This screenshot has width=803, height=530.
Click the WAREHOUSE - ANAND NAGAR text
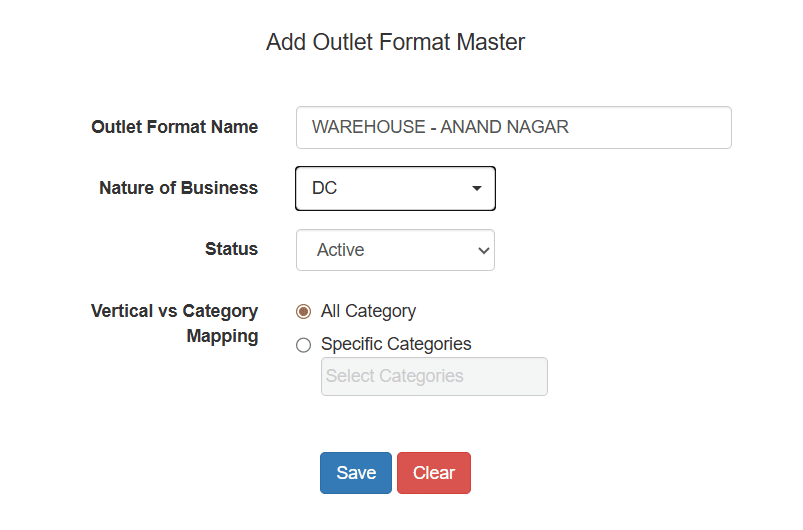pyautogui.click(x=440, y=127)
